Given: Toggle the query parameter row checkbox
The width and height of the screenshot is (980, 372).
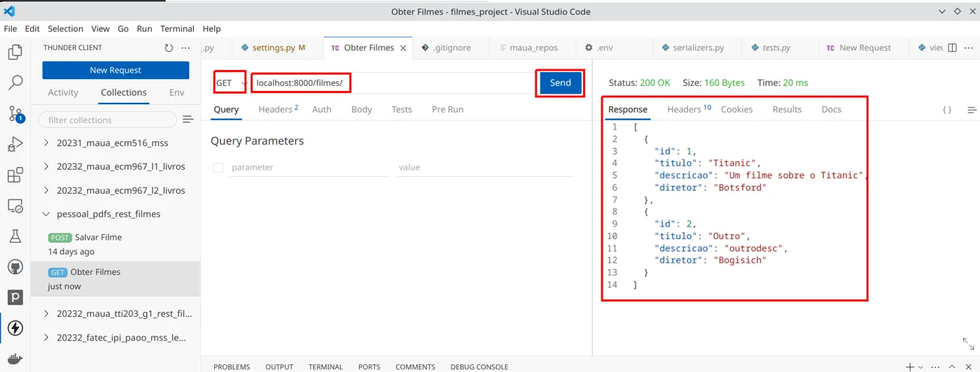Looking at the screenshot, I should coord(218,168).
